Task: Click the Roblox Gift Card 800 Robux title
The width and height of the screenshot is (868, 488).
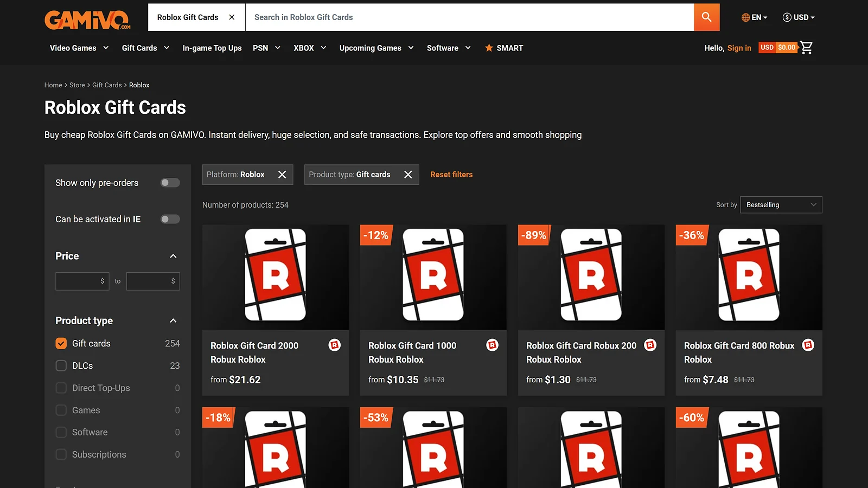Action: pyautogui.click(x=739, y=352)
